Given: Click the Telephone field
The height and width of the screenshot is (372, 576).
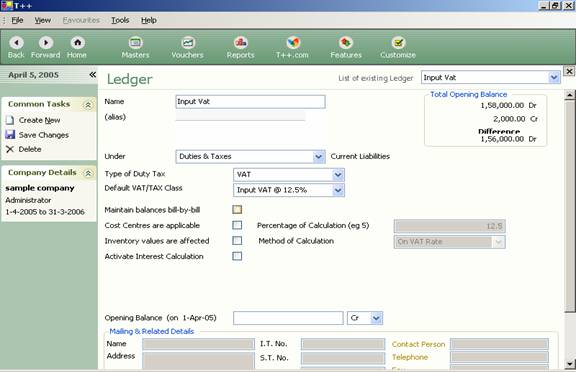Looking at the screenshot, I should [x=499, y=357].
